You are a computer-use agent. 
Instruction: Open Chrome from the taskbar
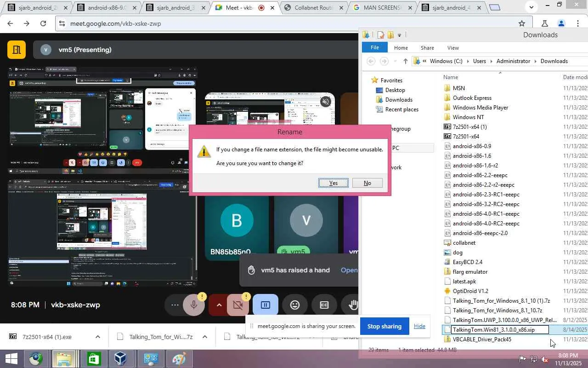click(x=36, y=358)
